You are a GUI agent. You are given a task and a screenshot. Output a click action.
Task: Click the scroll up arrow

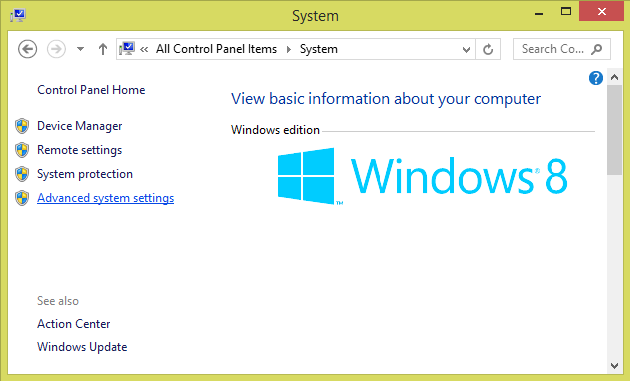(x=614, y=77)
